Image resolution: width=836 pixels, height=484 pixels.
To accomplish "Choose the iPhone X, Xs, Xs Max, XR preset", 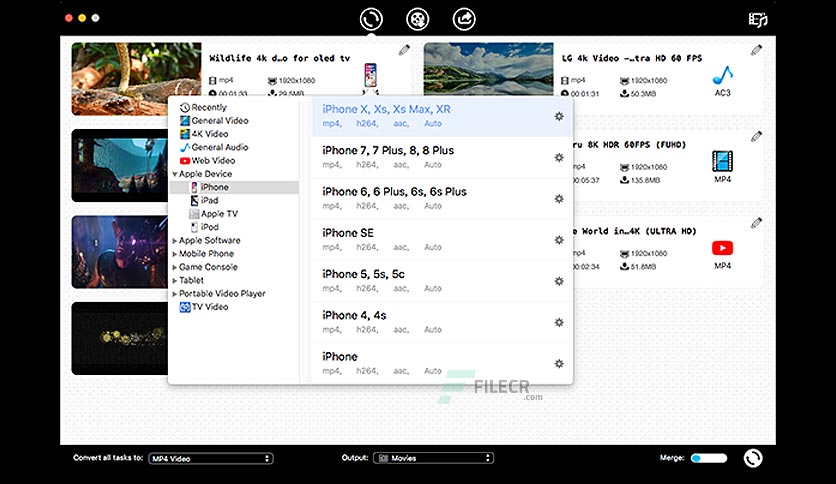I will click(x=442, y=116).
